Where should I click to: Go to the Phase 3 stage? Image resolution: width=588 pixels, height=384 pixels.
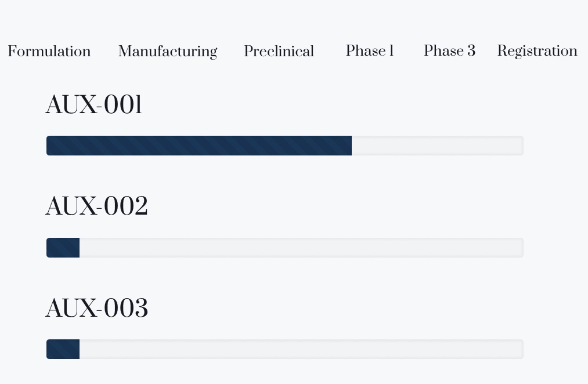click(449, 51)
